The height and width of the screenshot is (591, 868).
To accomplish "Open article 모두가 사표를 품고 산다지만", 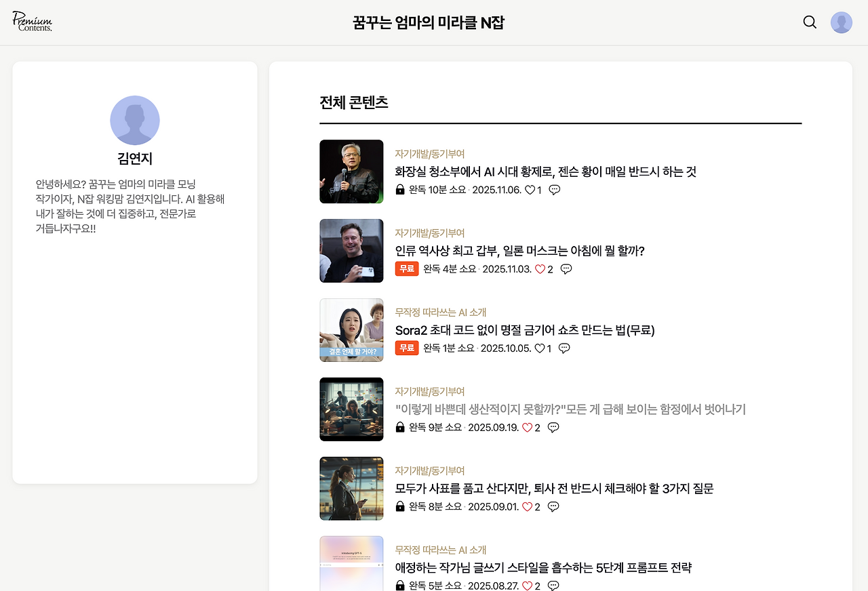I will click(x=555, y=489).
